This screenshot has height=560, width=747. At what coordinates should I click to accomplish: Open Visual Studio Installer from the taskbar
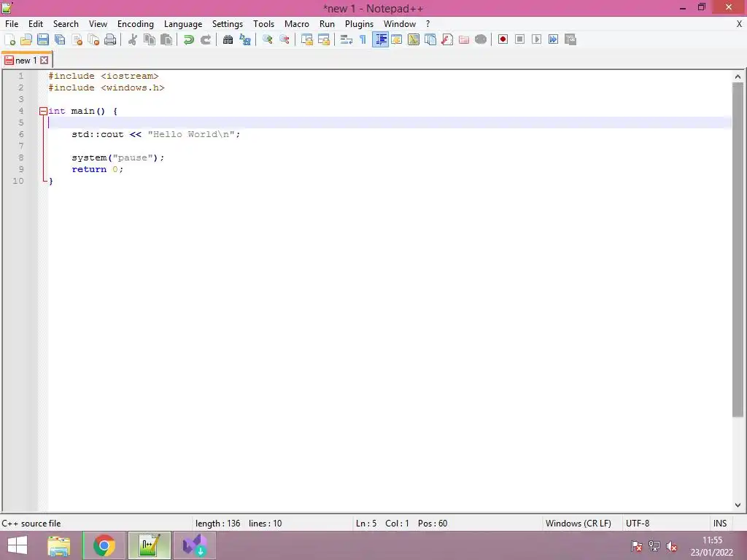pyautogui.click(x=194, y=545)
